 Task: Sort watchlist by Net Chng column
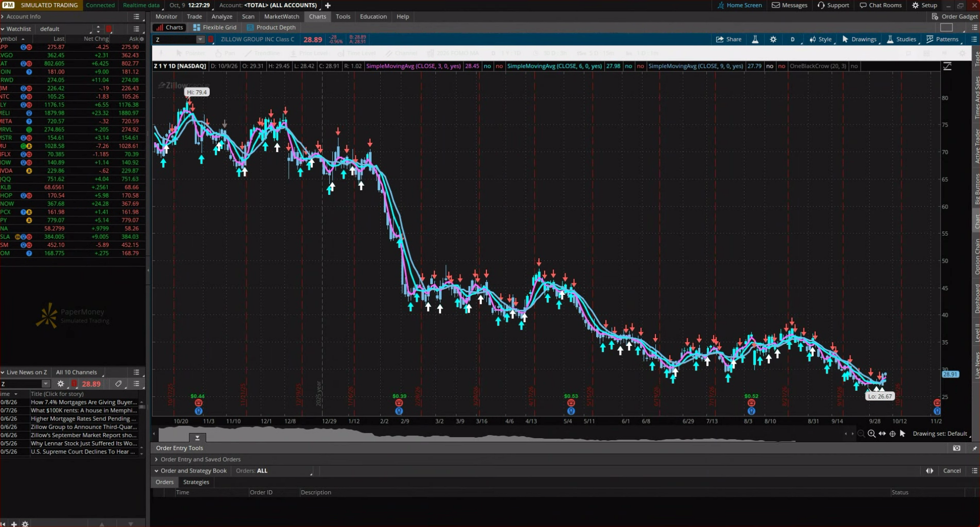96,39
